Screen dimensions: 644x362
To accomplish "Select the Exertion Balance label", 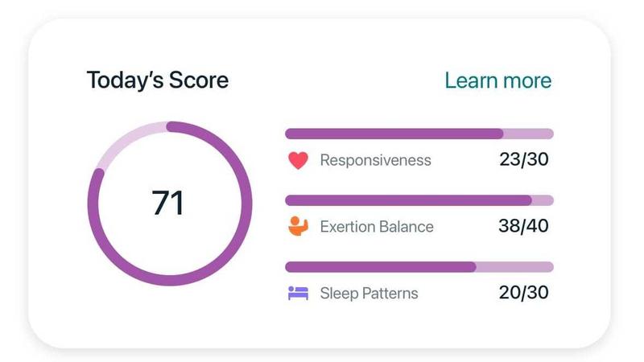I will click(x=376, y=226).
